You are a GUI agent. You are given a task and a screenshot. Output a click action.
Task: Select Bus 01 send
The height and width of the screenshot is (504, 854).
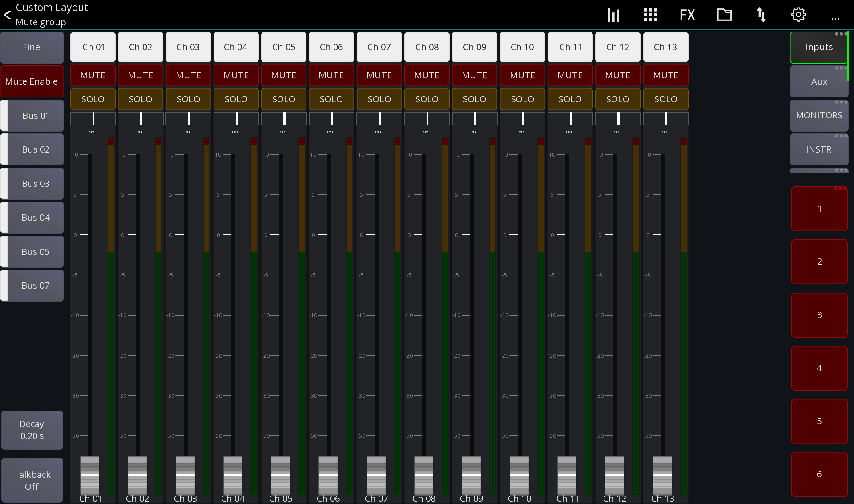click(x=32, y=116)
